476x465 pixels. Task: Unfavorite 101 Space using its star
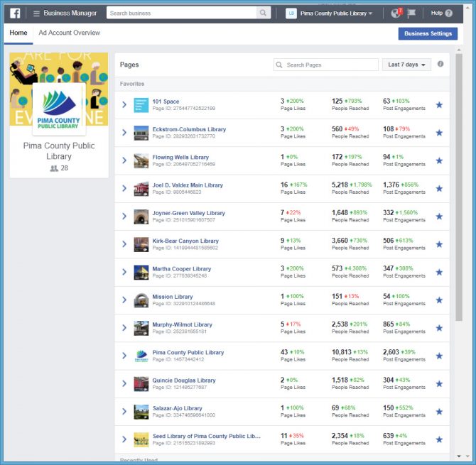[439, 105]
